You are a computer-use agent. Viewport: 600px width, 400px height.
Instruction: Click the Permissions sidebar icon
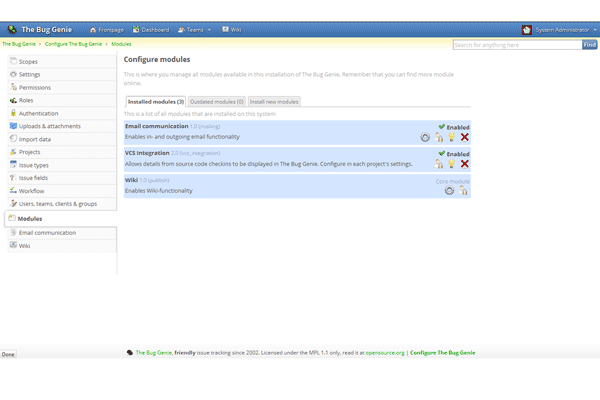(13, 87)
